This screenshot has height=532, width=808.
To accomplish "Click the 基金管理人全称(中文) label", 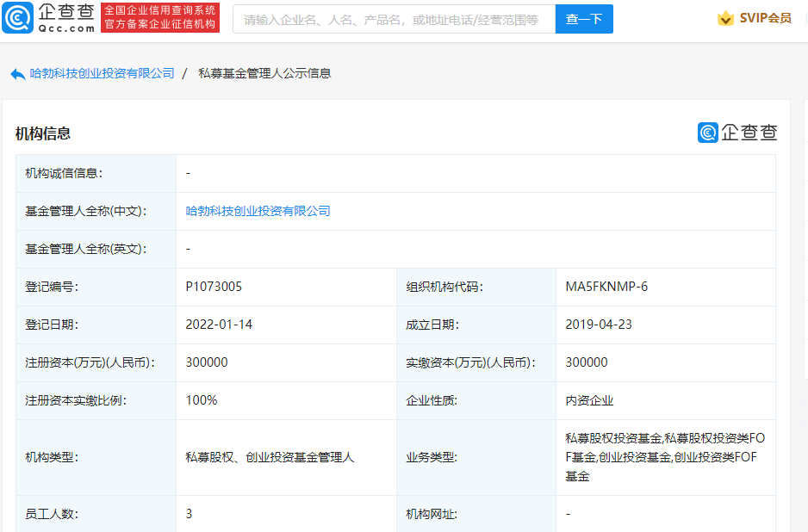I will click(x=86, y=211).
